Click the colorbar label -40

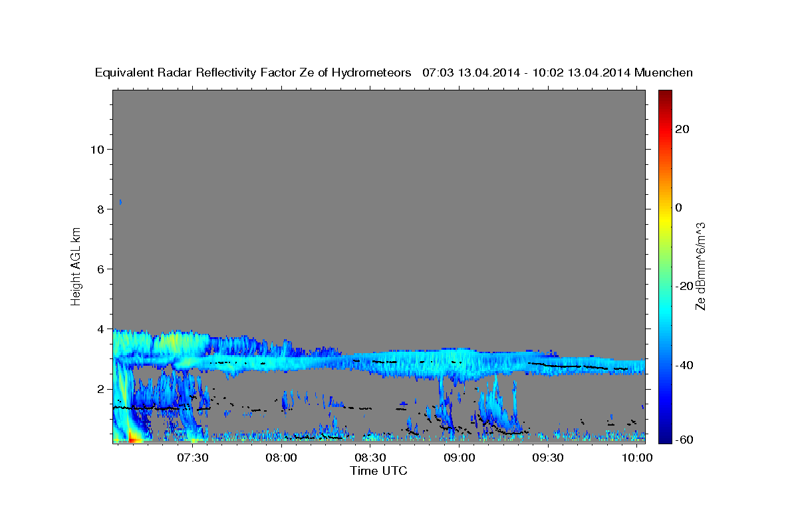tap(684, 364)
